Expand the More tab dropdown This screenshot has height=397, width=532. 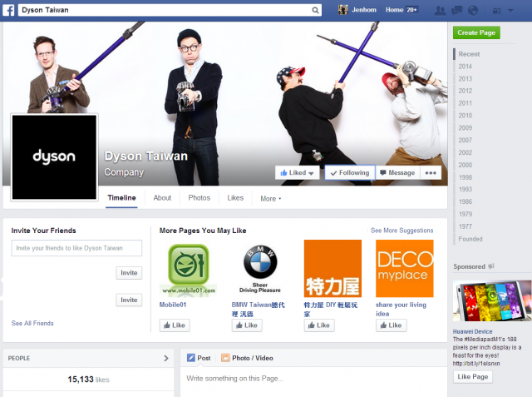click(270, 199)
